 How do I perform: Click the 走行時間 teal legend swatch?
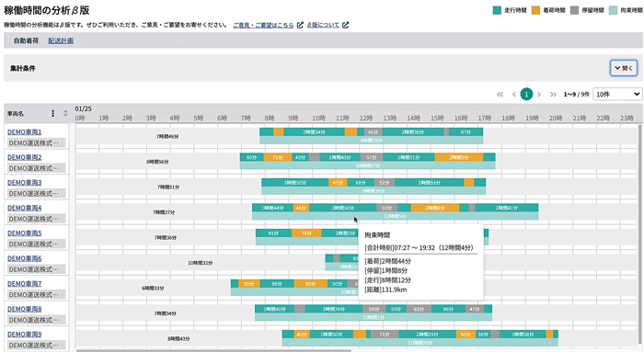click(497, 10)
